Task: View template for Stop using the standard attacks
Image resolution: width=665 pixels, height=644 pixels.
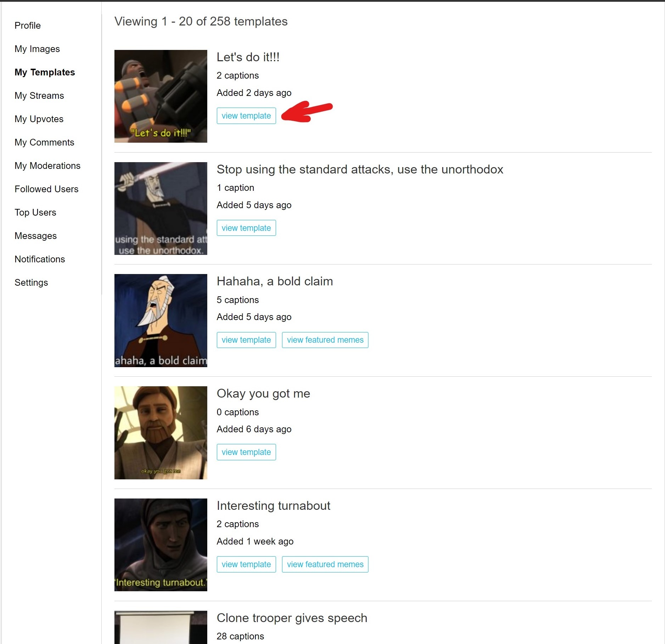Action: [246, 228]
